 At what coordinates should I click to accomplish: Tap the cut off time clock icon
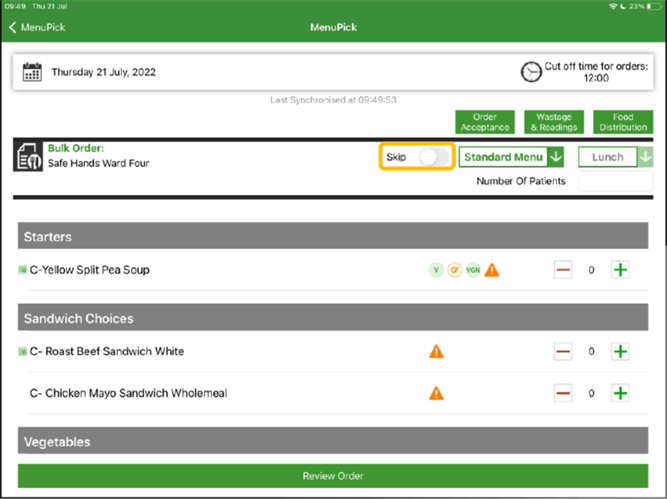pos(531,72)
